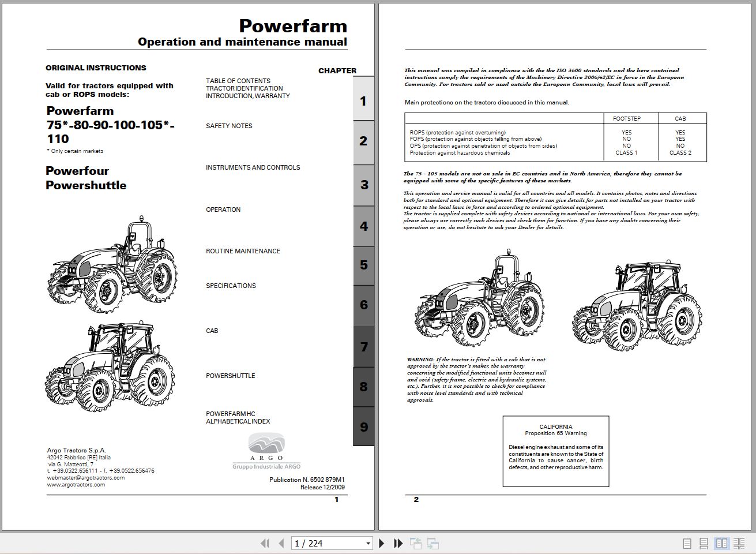Viewport: 756px width, 554px height.
Task: Click the cab tractor illustration on the cover
Action: coord(109,367)
